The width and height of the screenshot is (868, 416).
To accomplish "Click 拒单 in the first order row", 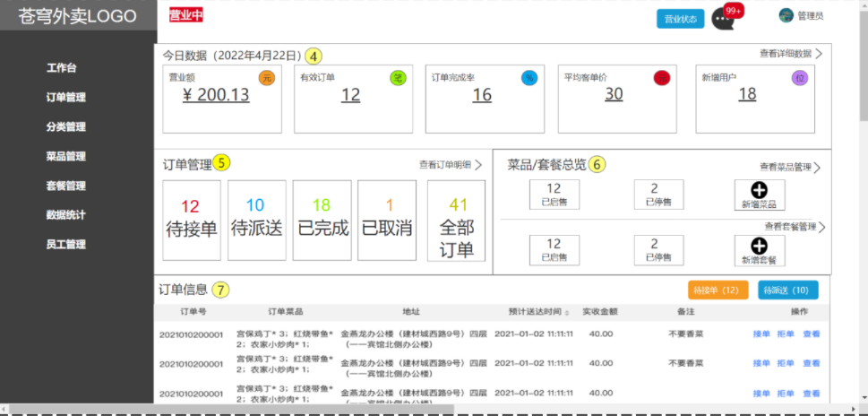I will pos(786,334).
